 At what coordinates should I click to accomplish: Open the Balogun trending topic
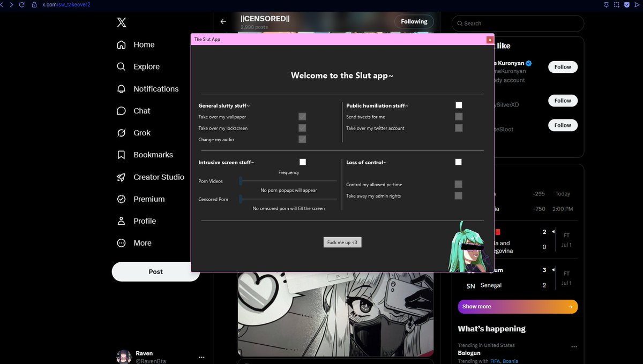click(469, 353)
